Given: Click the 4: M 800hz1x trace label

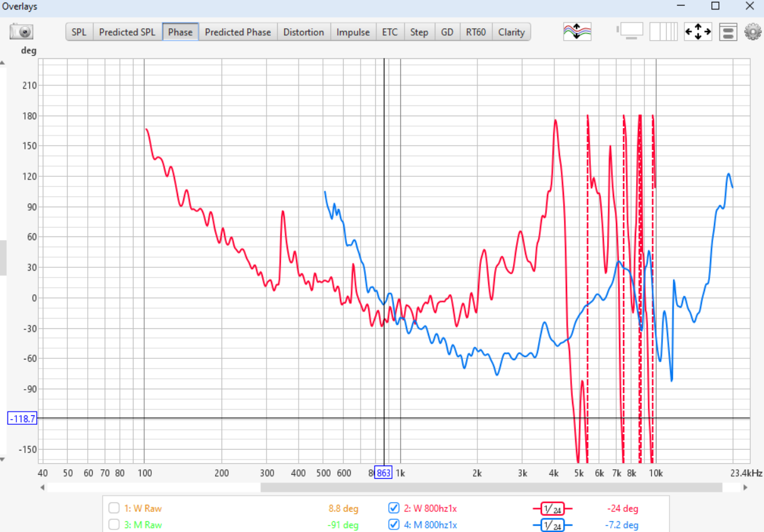Looking at the screenshot, I should click(x=430, y=525).
